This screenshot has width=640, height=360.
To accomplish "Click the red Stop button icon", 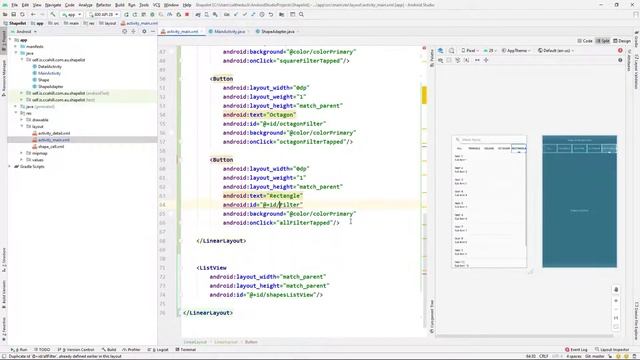I will tap(187, 14).
